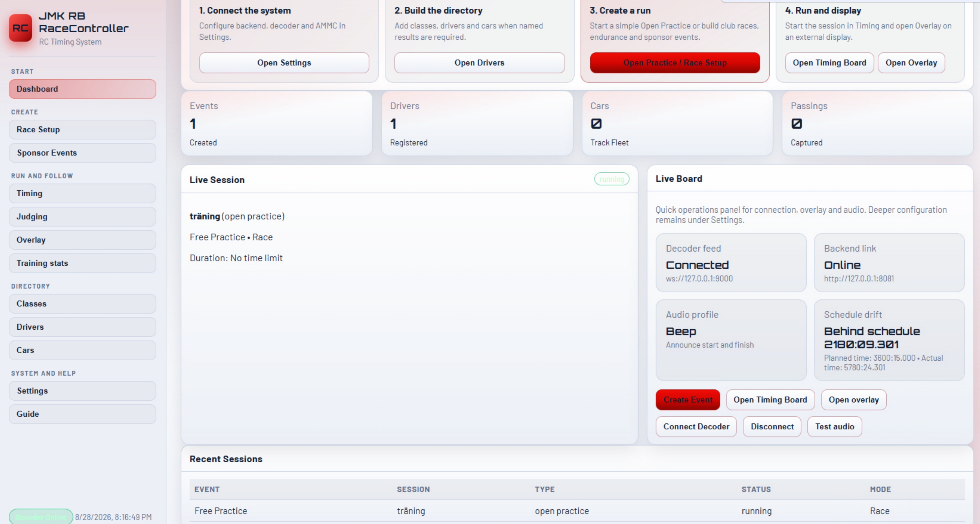The width and height of the screenshot is (980, 524).
Task: Click Open Overlay in step 4 card
Action: (911, 63)
